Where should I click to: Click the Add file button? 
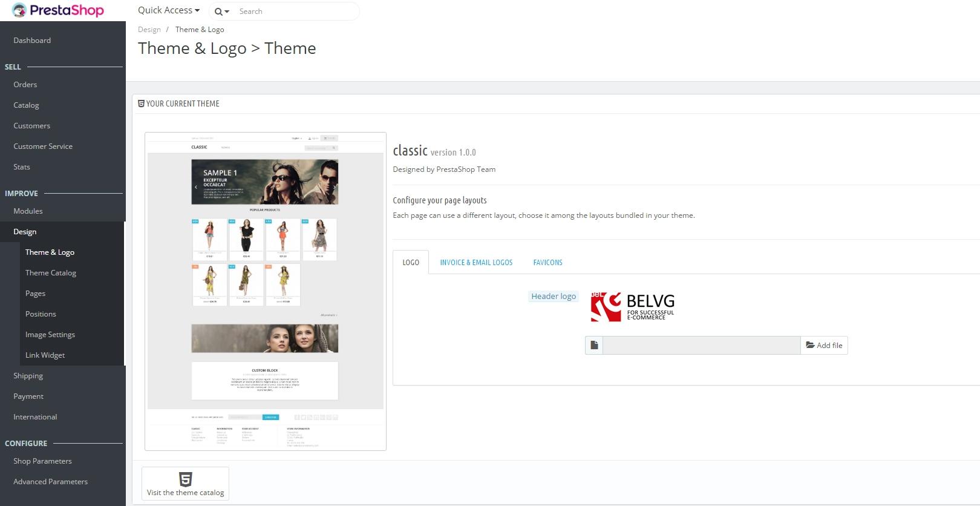824,345
